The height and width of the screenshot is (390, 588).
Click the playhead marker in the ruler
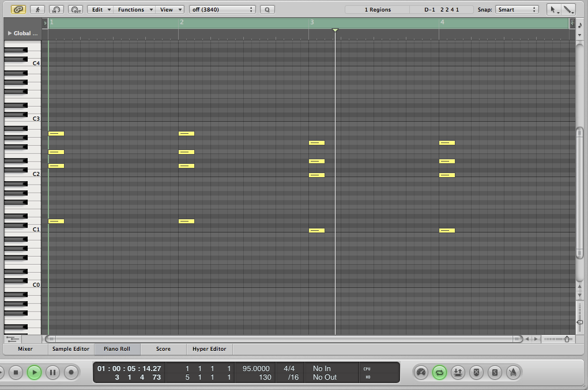pos(336,30)
